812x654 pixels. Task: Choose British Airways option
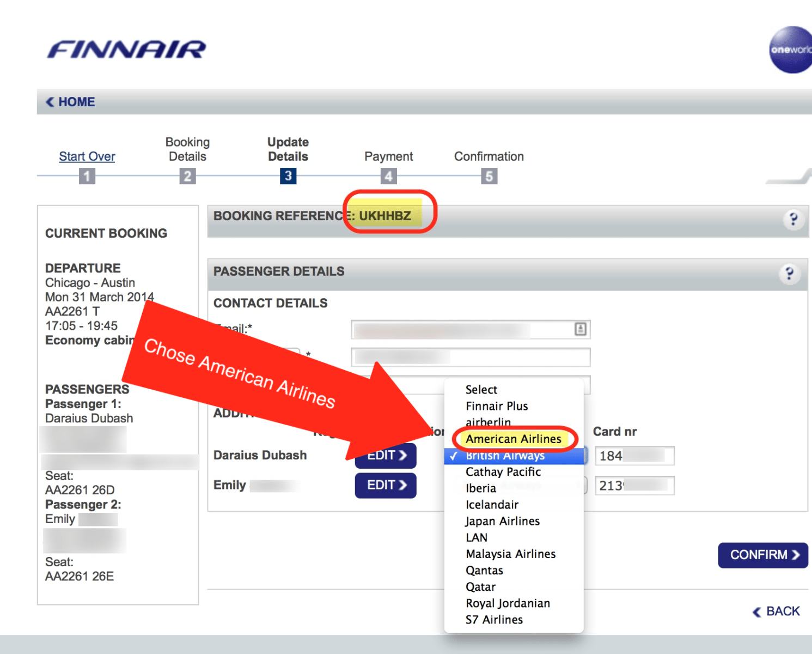click(x=514, y=456)
